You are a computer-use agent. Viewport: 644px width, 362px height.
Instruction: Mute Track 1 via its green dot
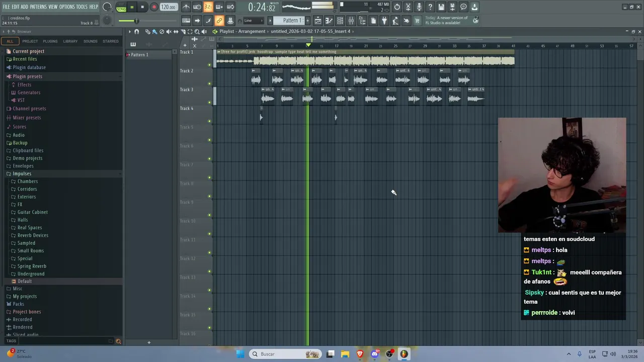pos(210,65)
